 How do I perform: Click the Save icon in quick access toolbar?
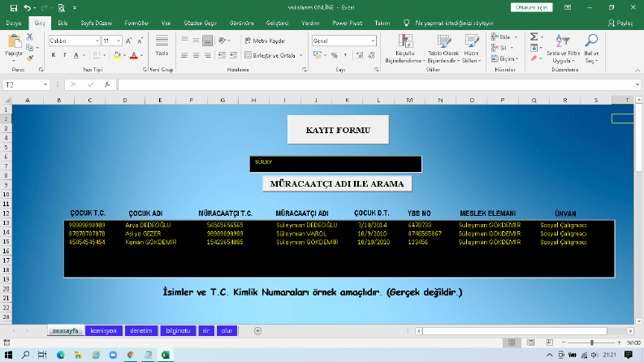pos(14,8)
